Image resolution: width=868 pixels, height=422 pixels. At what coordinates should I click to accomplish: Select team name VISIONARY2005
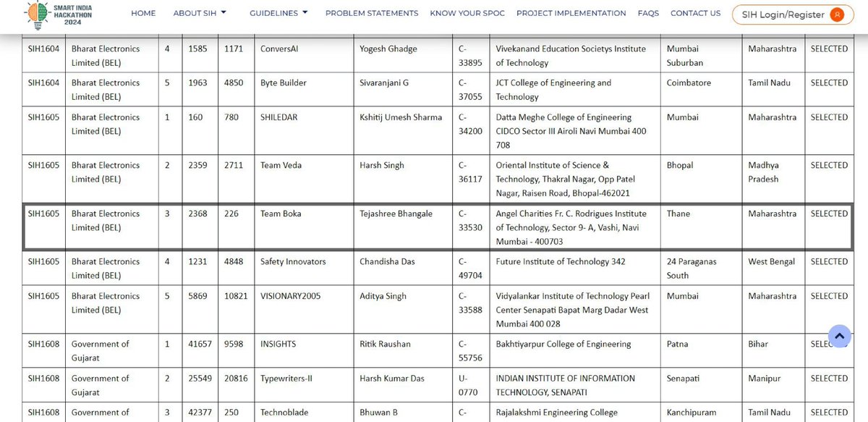tap(291, 295)
